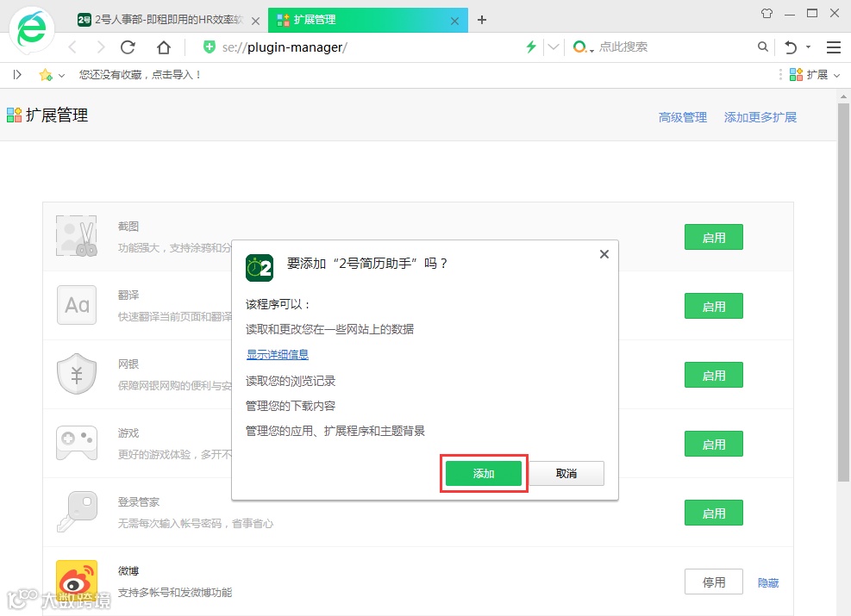Image resolution: width=851 pixels, height=616 pixels.
Task: Enable the 网银 extension
Action: coord(714,376)
